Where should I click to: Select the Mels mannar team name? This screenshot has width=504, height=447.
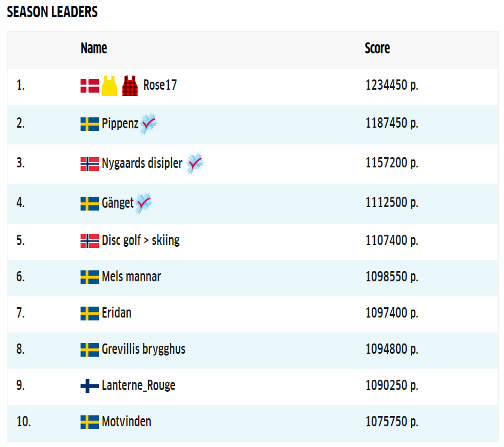click(x=131, y=277)
